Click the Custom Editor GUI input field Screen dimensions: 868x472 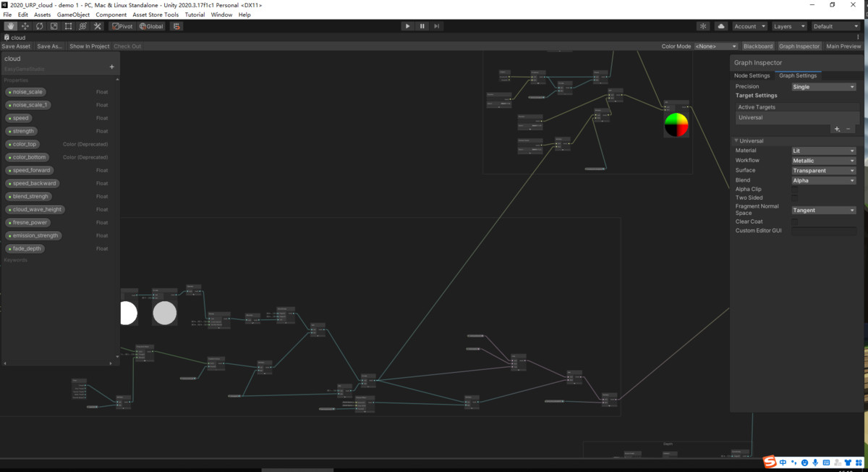pos(824,231)
